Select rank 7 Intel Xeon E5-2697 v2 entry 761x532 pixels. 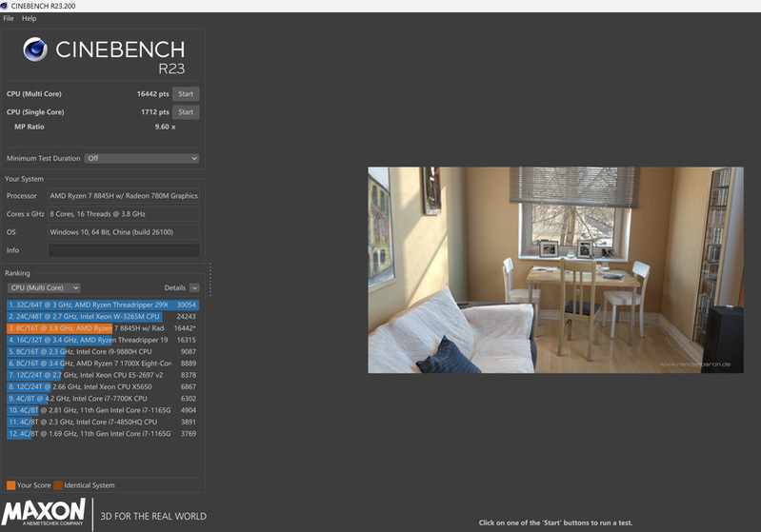(103, 375)
